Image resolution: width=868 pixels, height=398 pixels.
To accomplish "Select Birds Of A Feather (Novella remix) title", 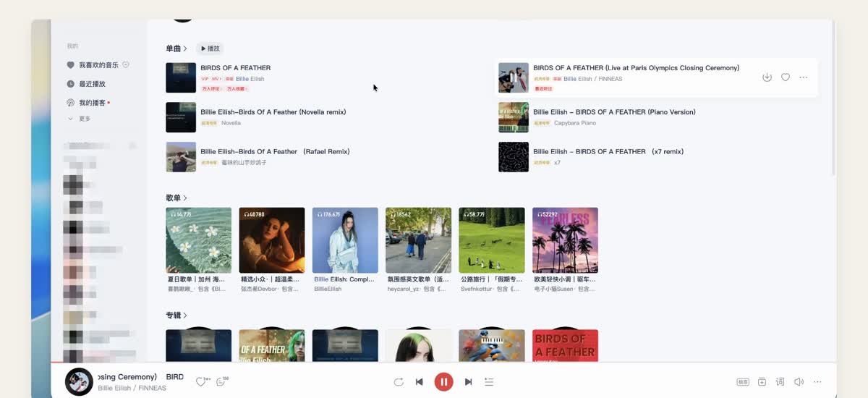I will click(x=273, y=112).
